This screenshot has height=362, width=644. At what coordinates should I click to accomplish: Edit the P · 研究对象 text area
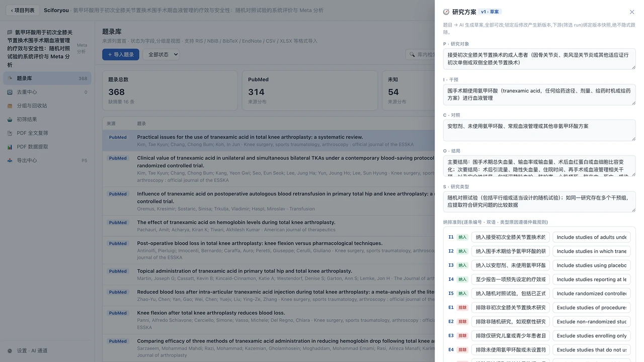[539, 59]
